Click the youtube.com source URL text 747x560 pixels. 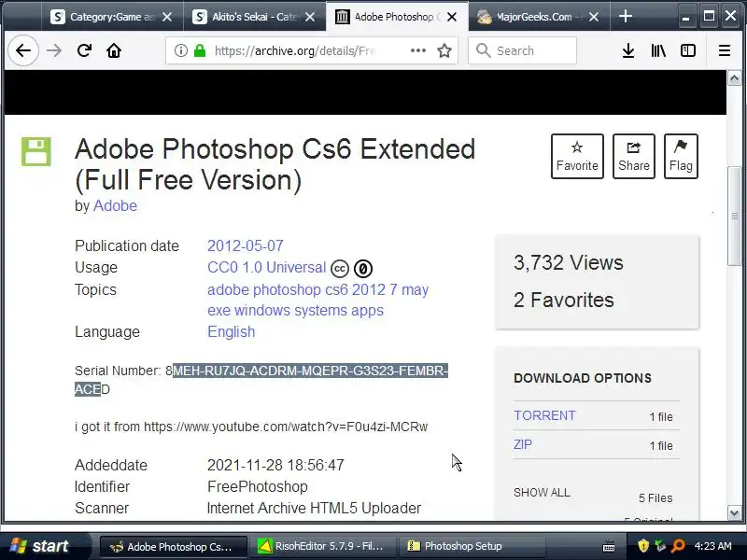[x=286, y=427]
